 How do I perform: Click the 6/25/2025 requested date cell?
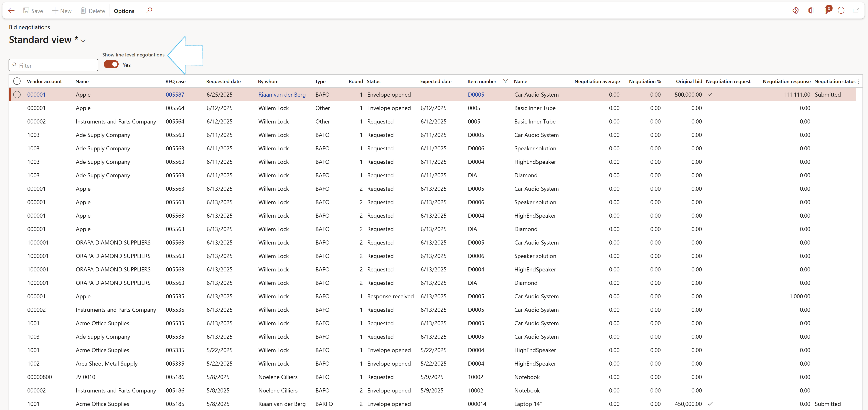click(x=219, y=95)
